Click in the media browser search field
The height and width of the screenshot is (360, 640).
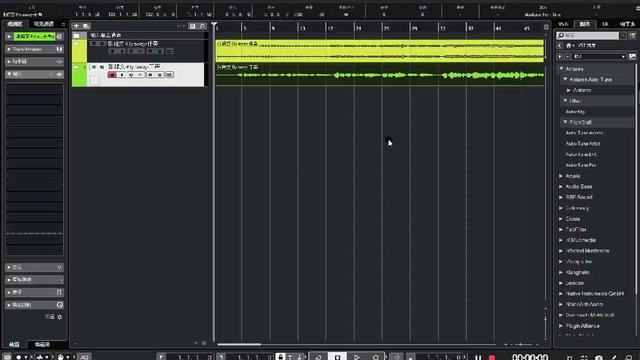(591, 36)
